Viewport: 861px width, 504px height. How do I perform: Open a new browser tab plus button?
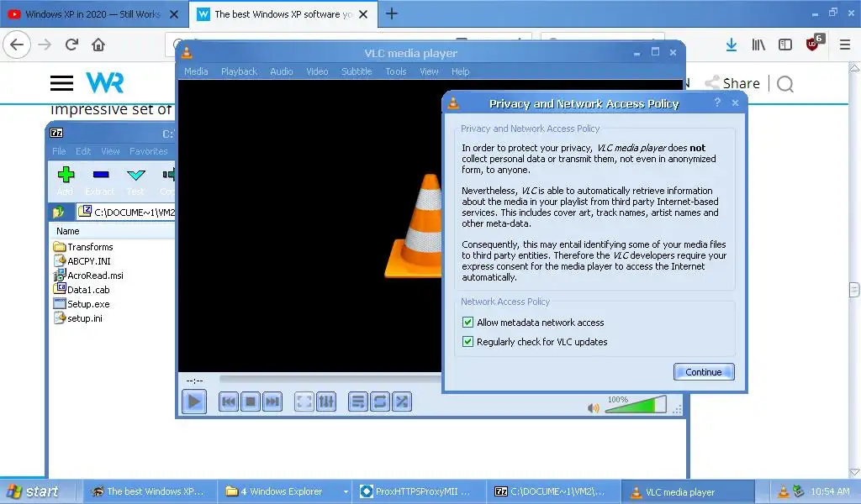click(392, 13)
